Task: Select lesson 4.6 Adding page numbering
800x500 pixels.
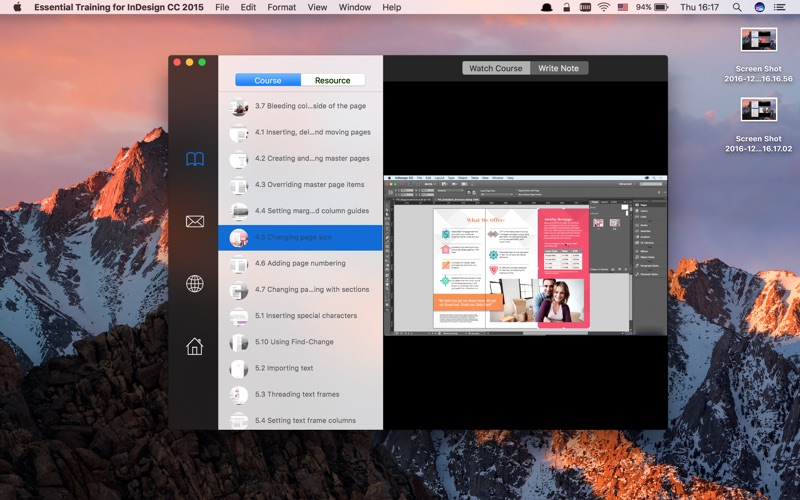Action: [301, 263]
